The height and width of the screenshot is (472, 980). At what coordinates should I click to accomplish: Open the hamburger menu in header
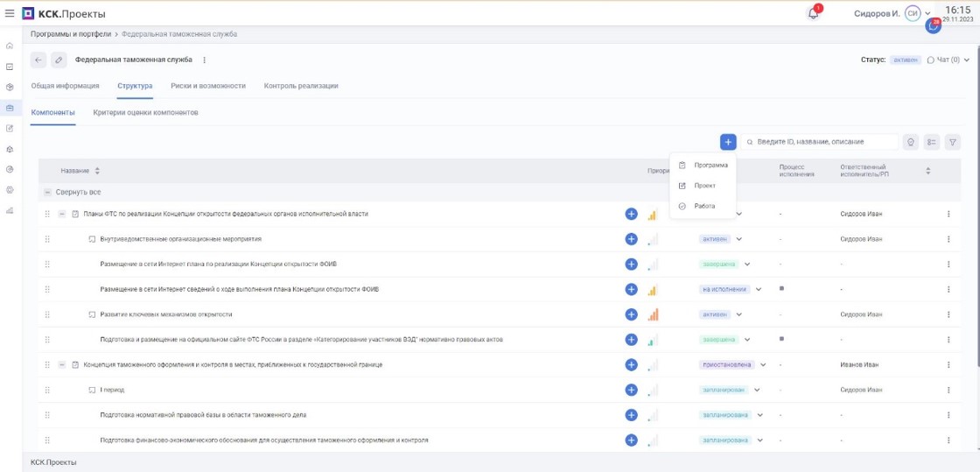(x=10, y=13)
